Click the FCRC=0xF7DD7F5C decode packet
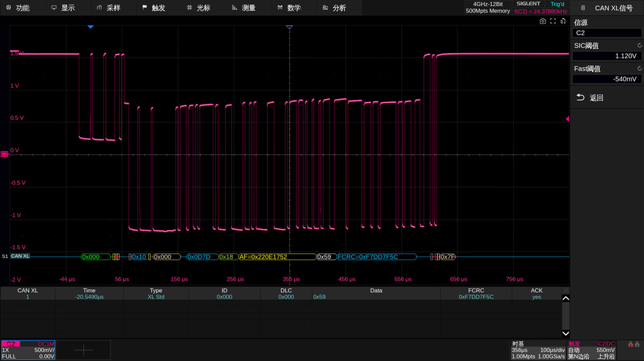This screenshot has width=644, height=361. point(377,257)
